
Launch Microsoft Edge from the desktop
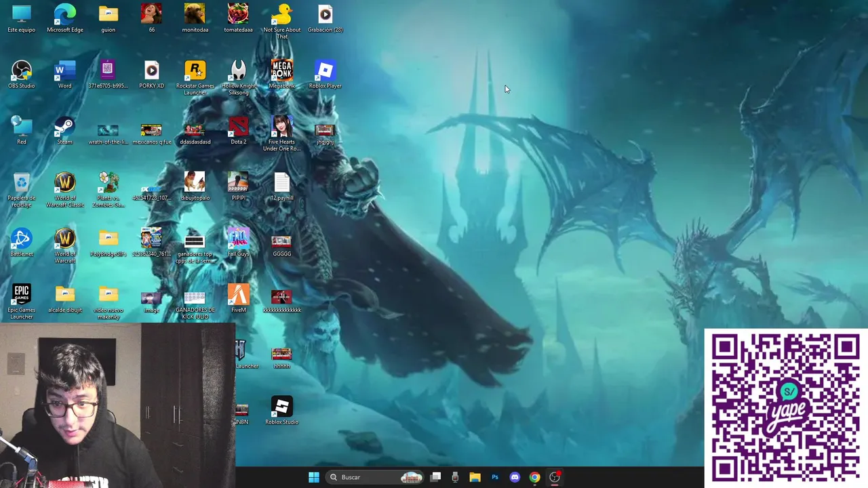[65, 18]
